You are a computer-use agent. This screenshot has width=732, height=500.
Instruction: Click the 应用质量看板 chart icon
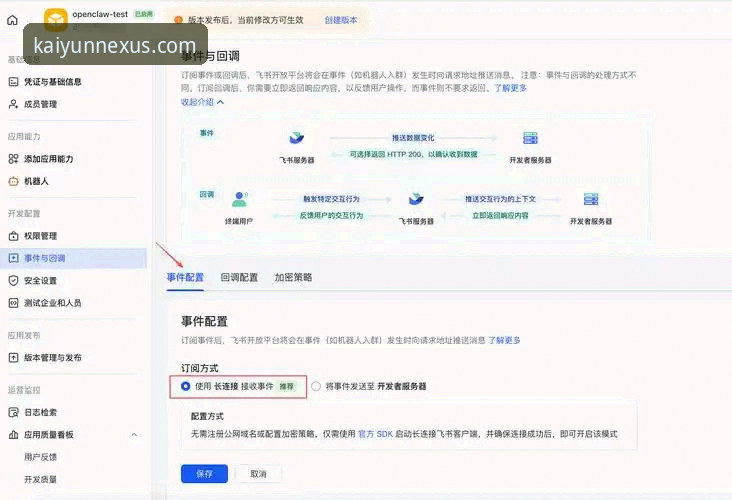tap(14, 435)
